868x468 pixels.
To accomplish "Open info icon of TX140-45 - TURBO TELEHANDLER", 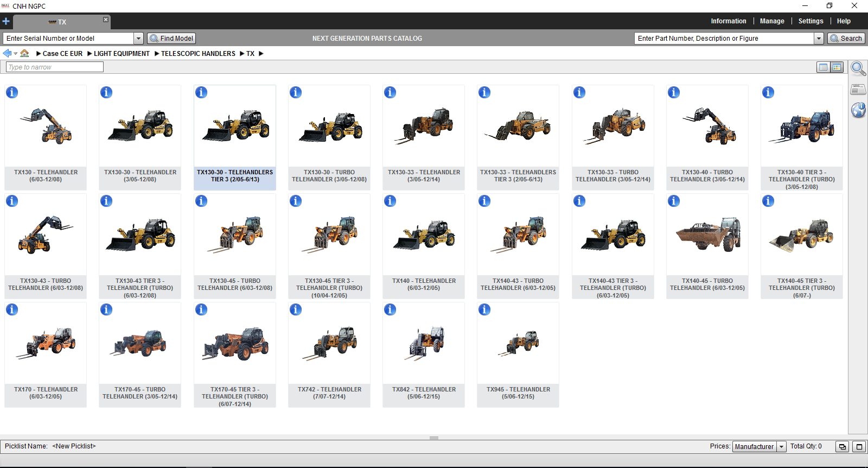I will 674,201.
